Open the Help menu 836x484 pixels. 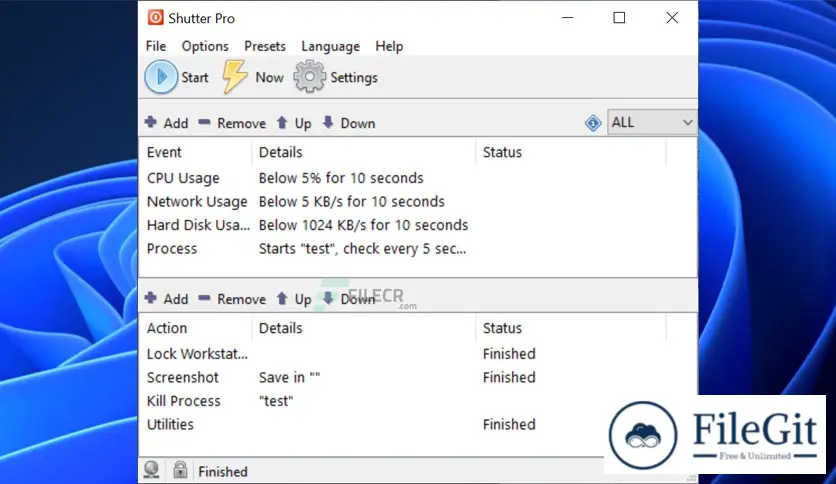point(389,47)
